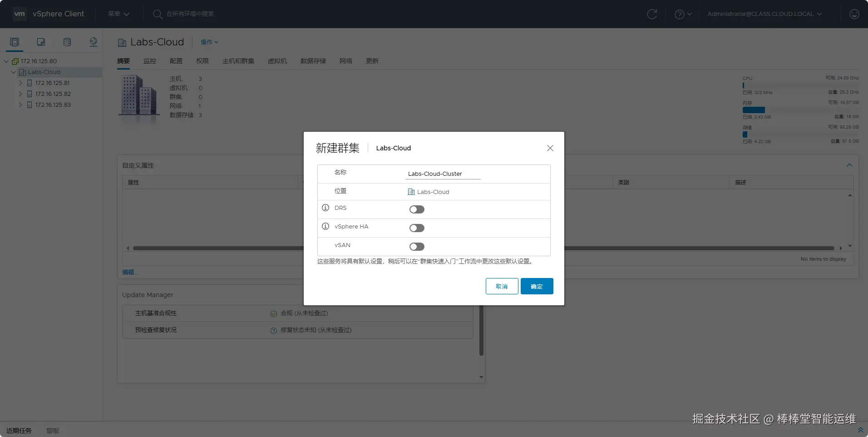The height and width of the screenshot is (437, 868).
Task: Select the 预检查修复状况 row label
Action: tap(156, 330)
